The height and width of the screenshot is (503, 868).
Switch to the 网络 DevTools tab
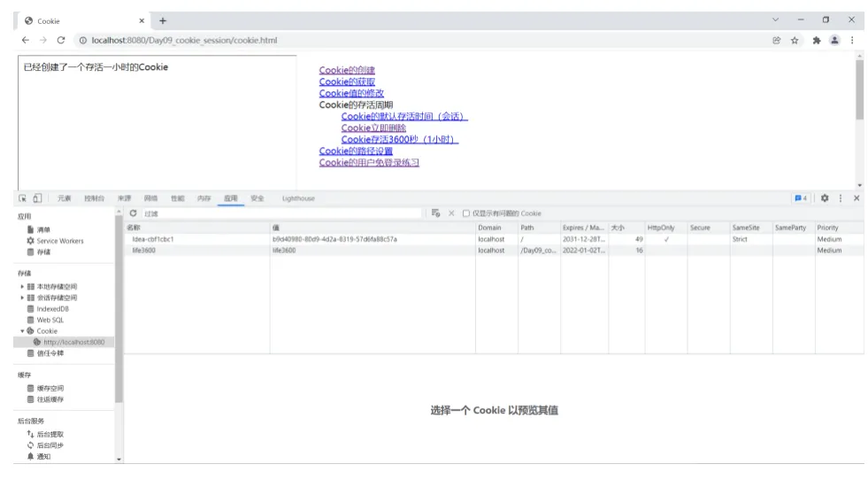tap(150, 198)
